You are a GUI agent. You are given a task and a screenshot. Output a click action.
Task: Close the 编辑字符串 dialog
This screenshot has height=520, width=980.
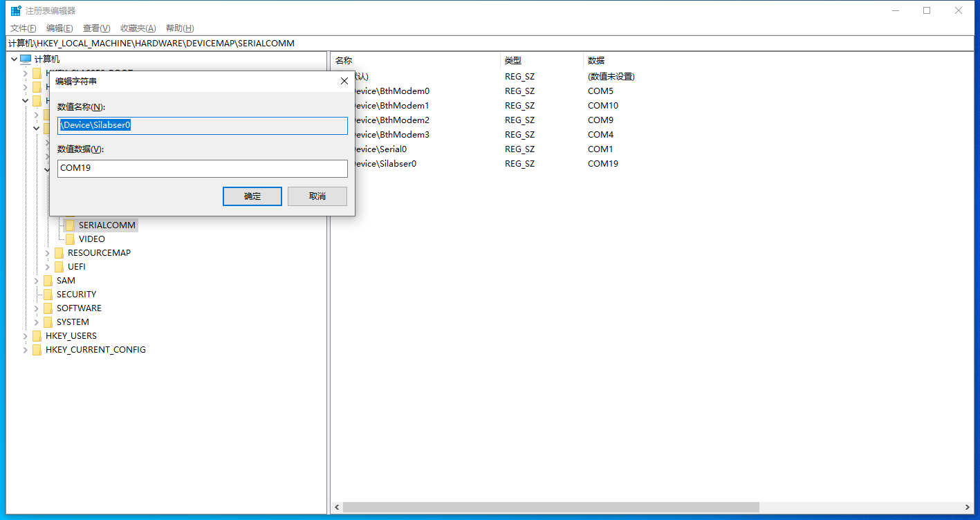click(344, 81)
